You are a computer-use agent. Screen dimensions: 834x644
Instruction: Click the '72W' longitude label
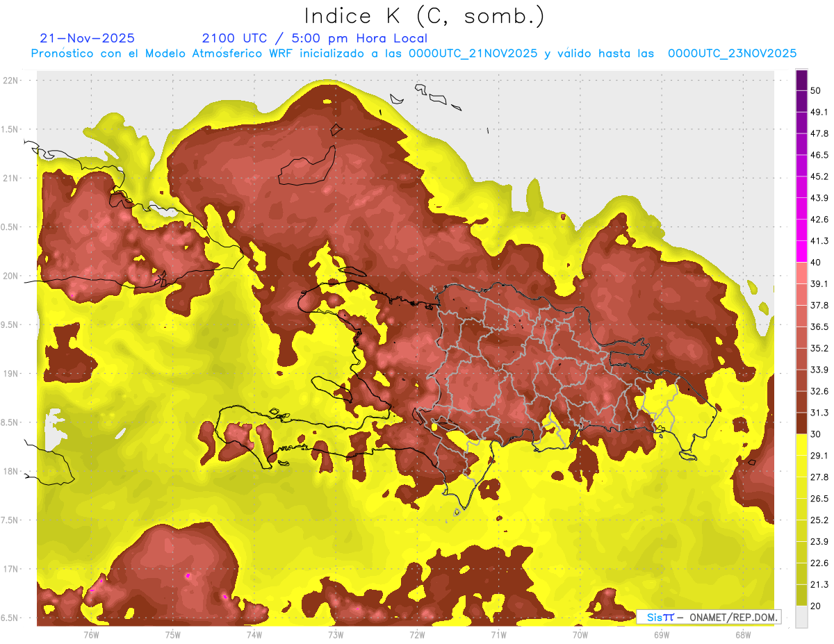pos(417,634)
